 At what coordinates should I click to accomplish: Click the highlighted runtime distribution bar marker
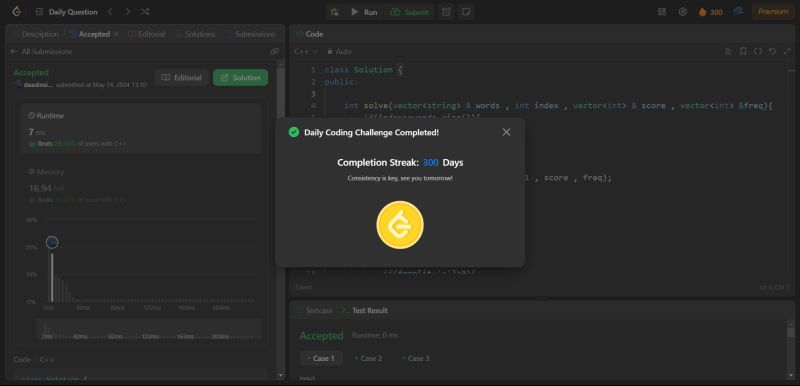tap(52, 243)
